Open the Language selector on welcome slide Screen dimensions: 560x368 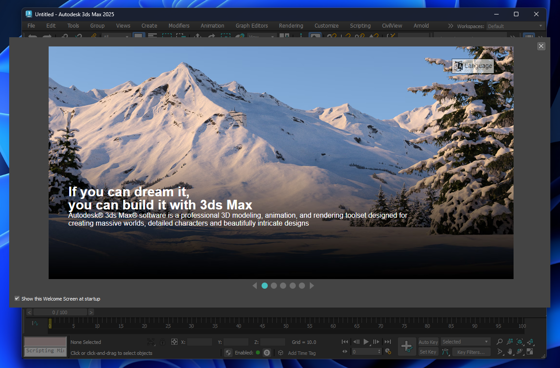click(473, 66)
